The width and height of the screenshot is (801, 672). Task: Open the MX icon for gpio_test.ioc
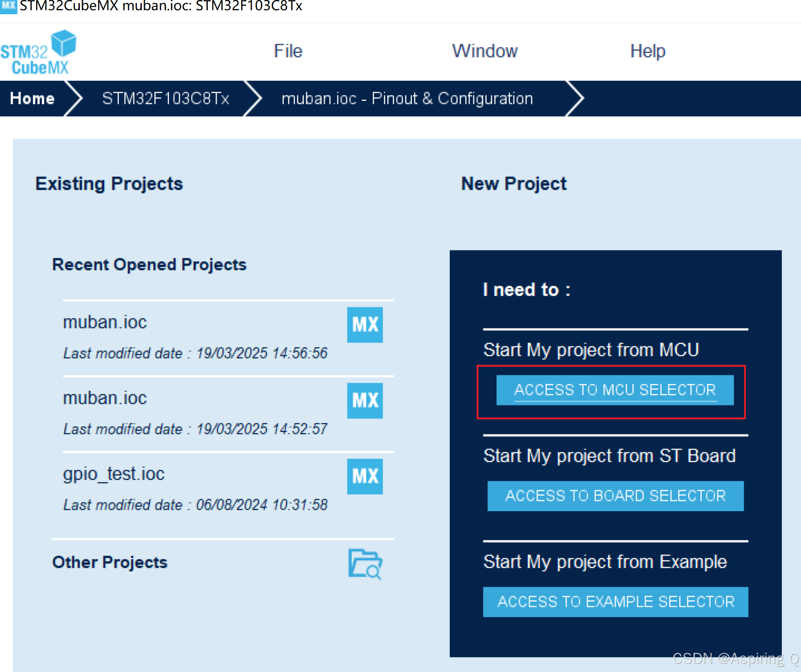pyautogui.click(x=365, y=476)
